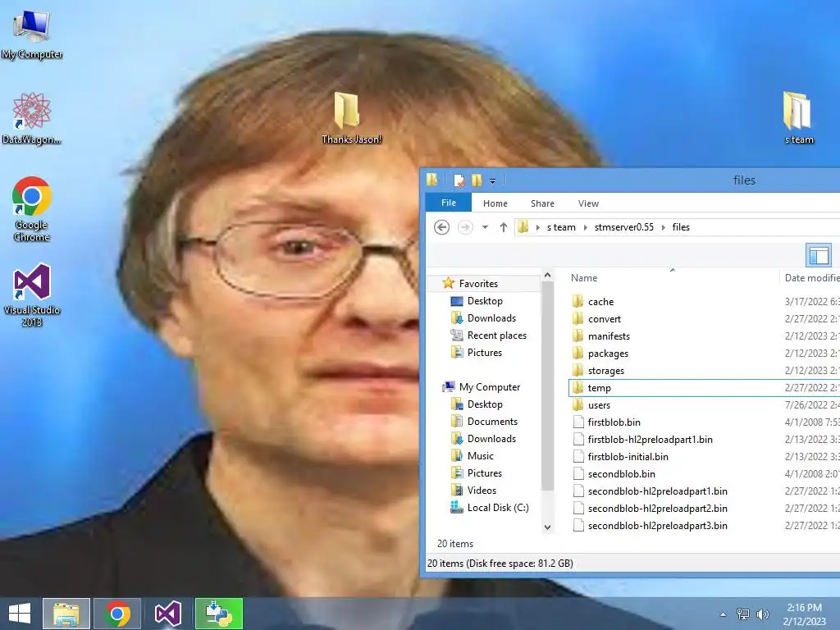Open the Python app in the taskbar
This screenshot has width=840, height=630.
point(219,614)
